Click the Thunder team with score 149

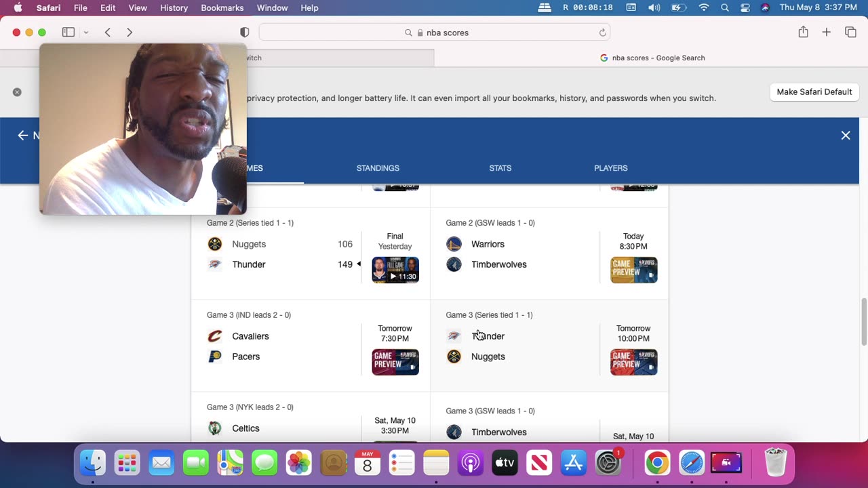(x=249, y=264)
